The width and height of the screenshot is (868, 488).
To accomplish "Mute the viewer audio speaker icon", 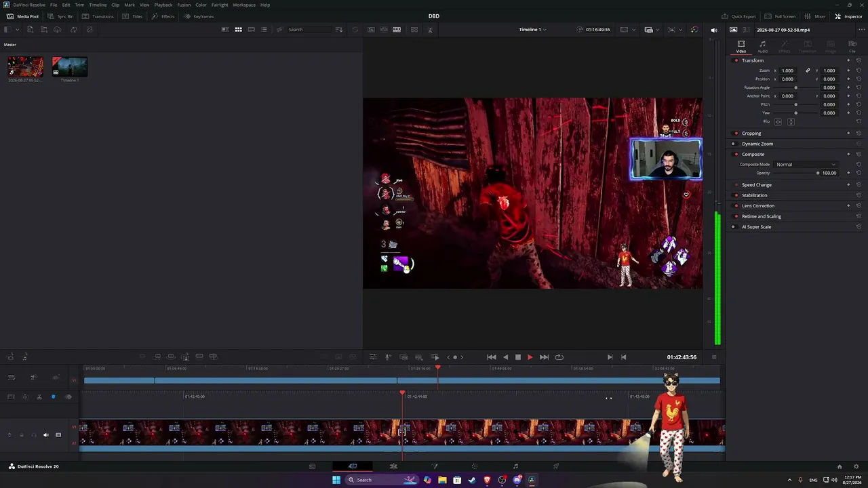I will pyautogui.click(x=713, y=30).
